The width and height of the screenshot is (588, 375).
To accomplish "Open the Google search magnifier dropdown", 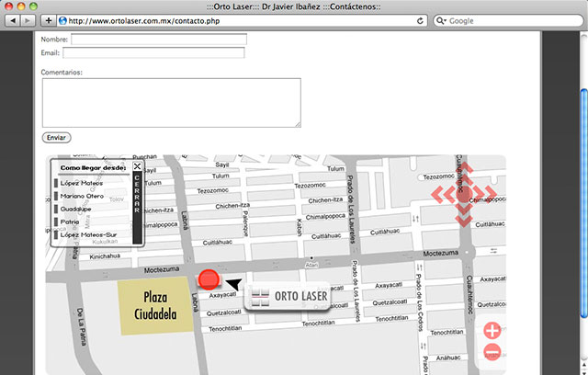I will tap(441, 20).
